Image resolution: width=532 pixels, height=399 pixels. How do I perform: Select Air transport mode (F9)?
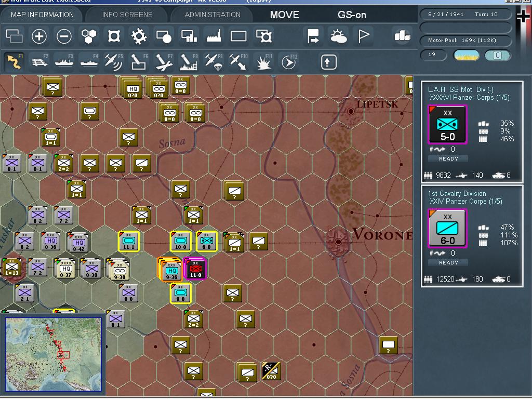[x=214, y=62]
